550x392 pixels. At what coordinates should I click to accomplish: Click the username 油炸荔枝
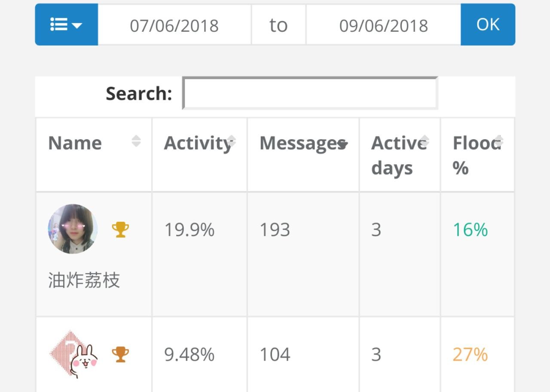[x=84, y=281]
